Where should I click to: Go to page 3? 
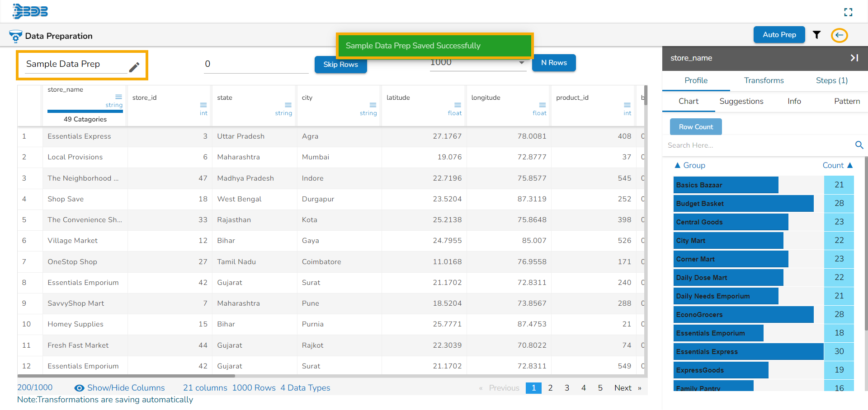(567, 388)
